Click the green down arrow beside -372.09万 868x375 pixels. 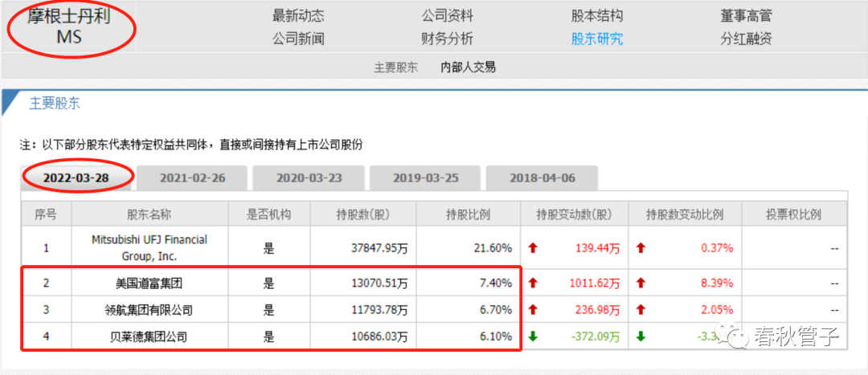click(x=534, y=336)
